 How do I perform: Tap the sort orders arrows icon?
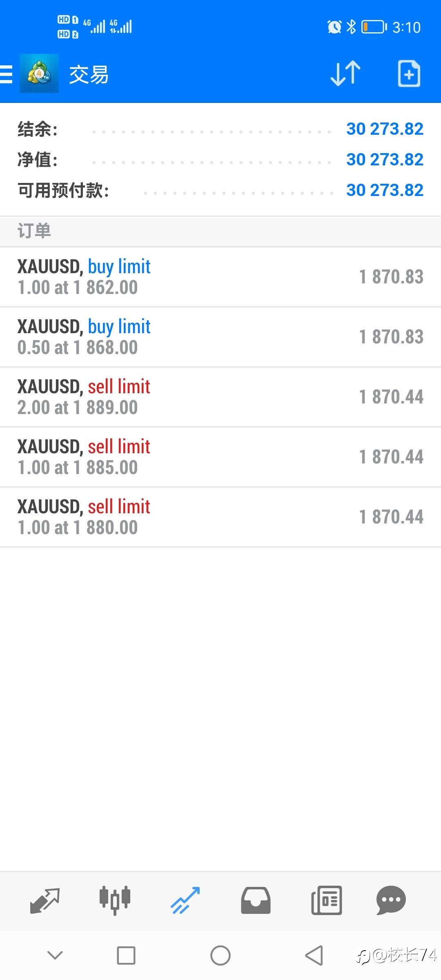[x=345, y=74]
